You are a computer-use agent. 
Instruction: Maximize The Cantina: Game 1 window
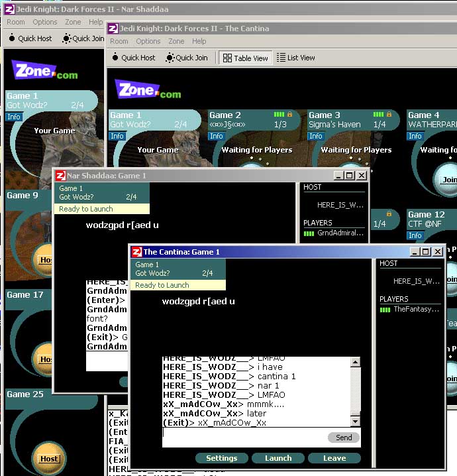426,252
